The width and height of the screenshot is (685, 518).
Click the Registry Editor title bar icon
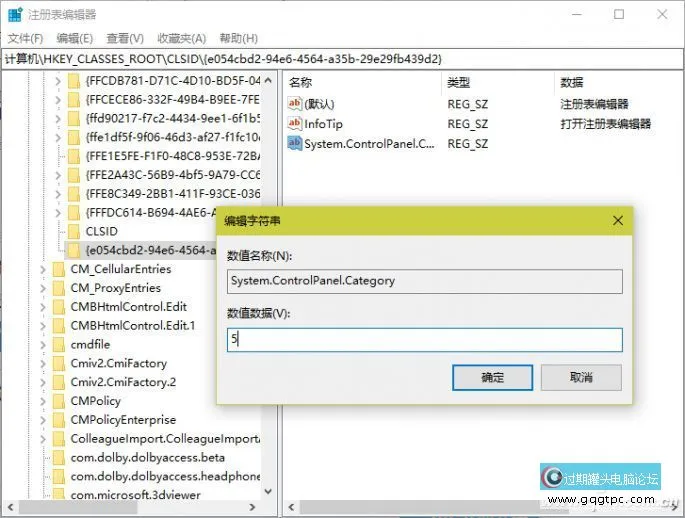point(15,14)
